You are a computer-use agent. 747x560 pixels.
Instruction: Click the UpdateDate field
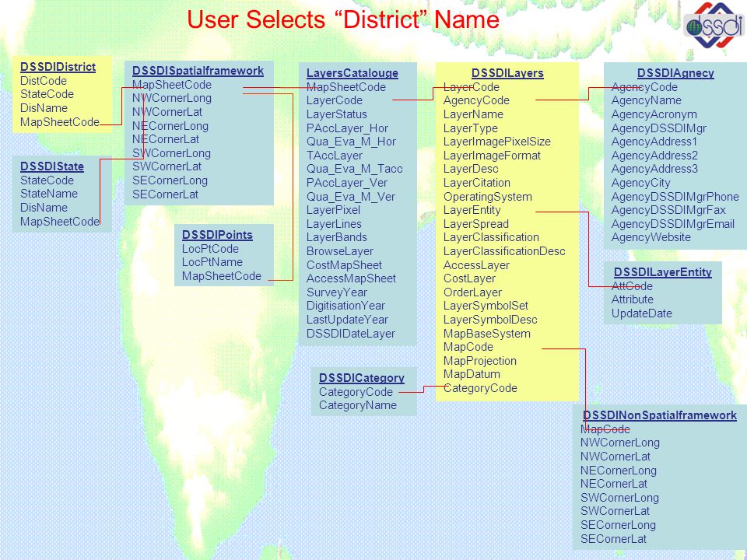pyautogui.click(x=642, y=313)
